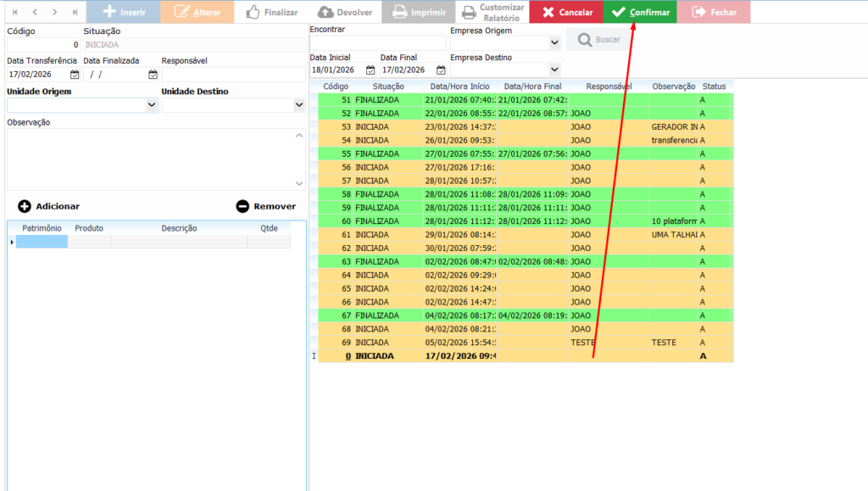Open the Empresa Destino dropdown
The image size is (868, 491).
tap(554, 70)
